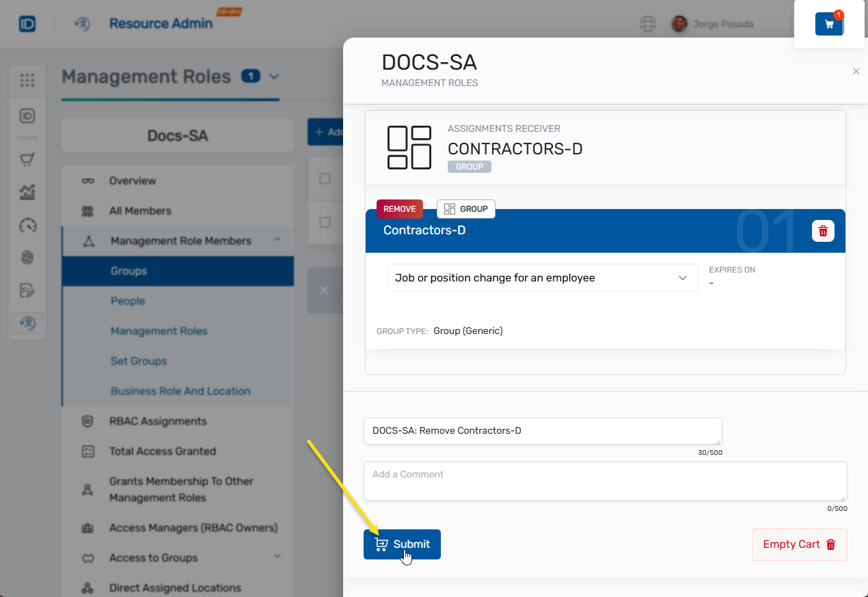Click the shopping cart icon in left sidebar
868x597 pixels.
coord(27,160)
